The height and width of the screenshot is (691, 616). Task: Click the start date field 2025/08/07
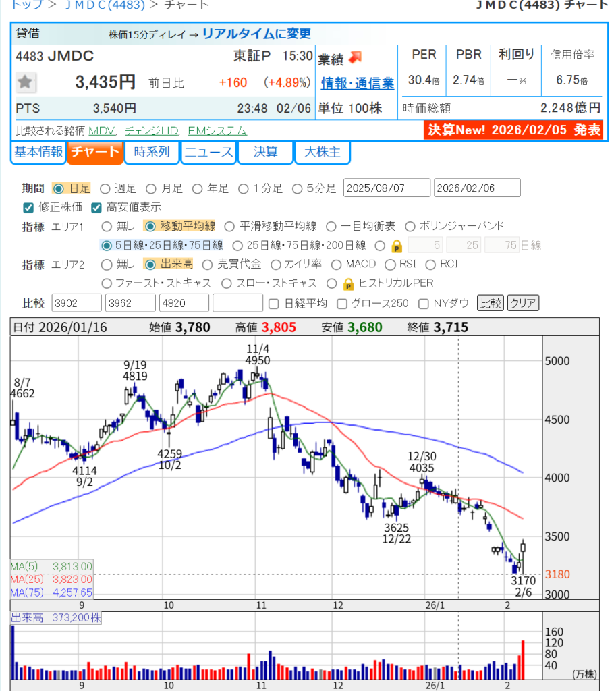point(387,188)
